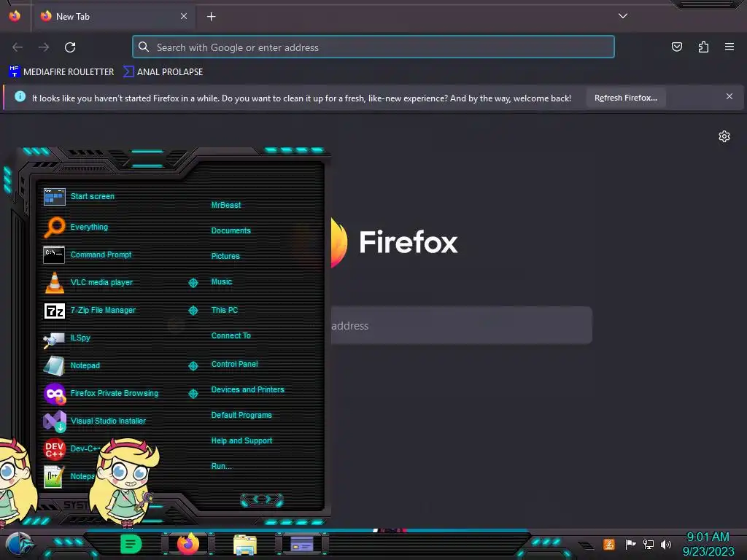Select Connect To
This screenshot has height=560, width=747.
pyautogui.click(x=231, y=335)
